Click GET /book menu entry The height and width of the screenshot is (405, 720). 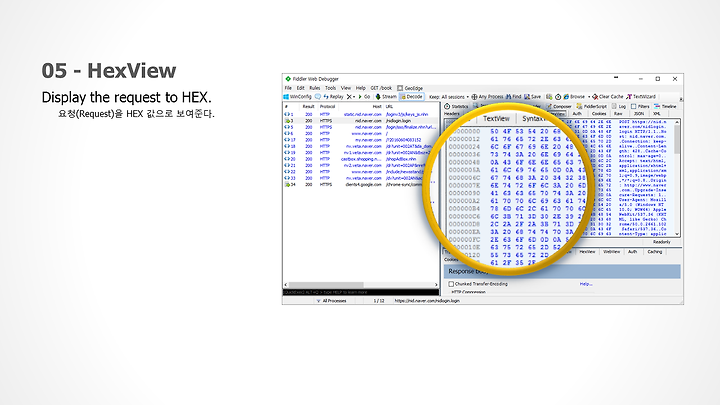[381, 88]
